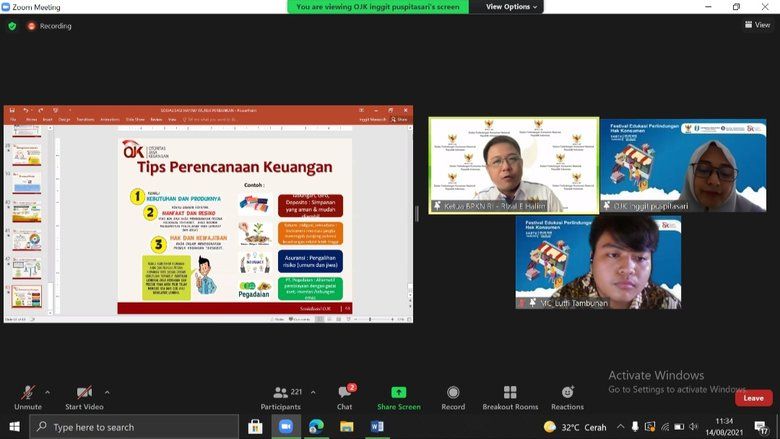Start Video camera
This screenshot has height=439, width=780.
86,396
